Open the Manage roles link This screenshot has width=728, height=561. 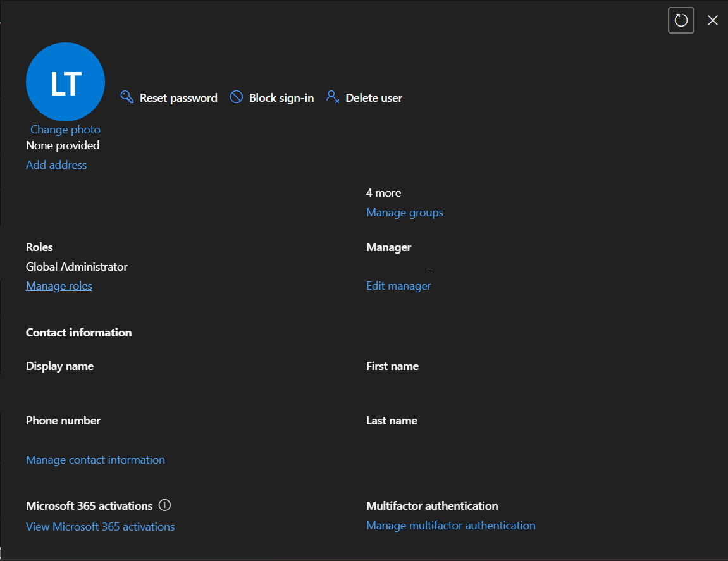[x=59, y=286]
